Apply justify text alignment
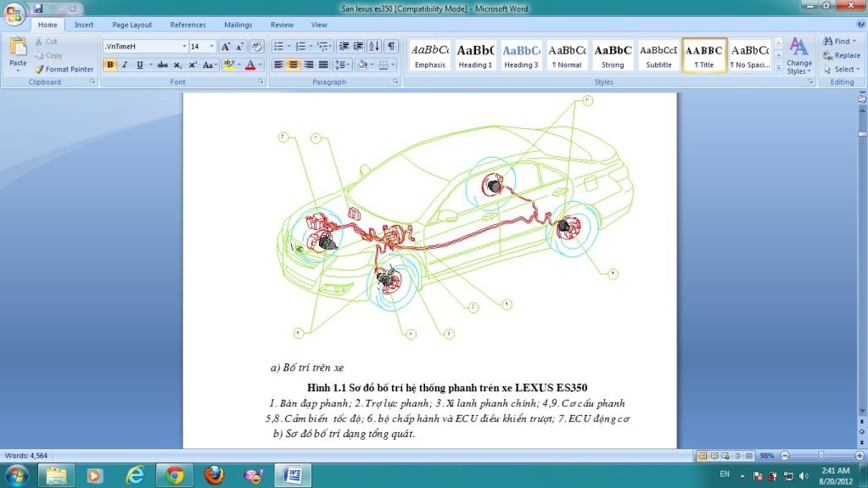 (x=322, y=65)
